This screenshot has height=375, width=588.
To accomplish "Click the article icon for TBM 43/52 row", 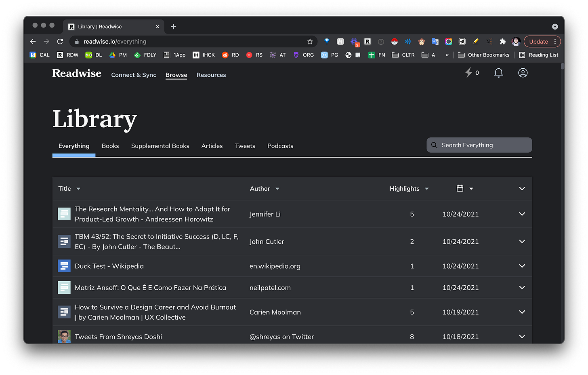I will click(x=64, y=241).
